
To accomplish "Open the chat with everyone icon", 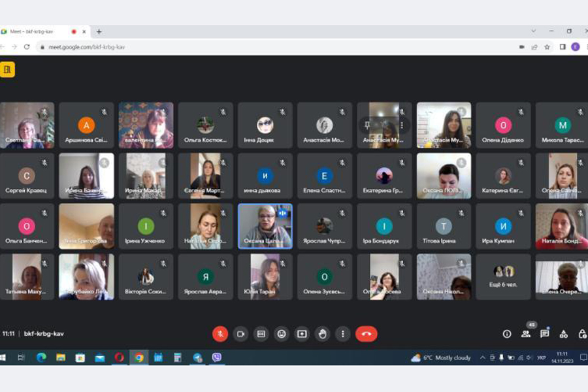I will pyautogui.click(x=544, y=334).
